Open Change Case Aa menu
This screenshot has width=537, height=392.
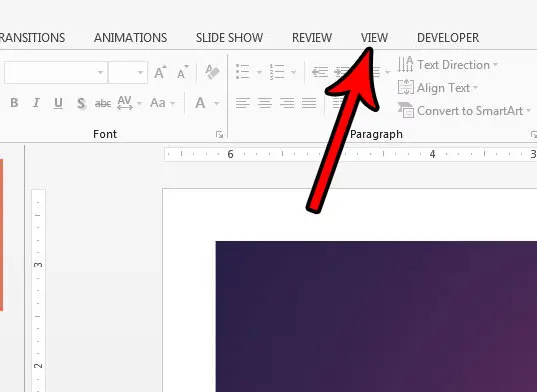point(158,103)
